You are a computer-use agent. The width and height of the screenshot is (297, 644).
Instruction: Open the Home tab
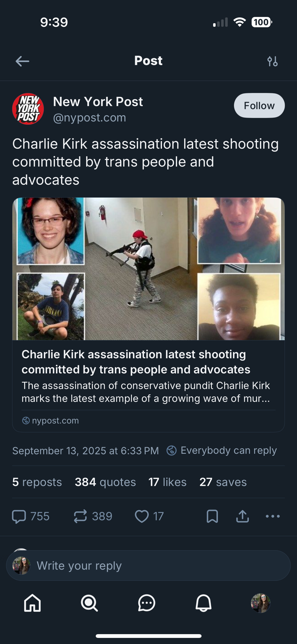coord(33,603)
